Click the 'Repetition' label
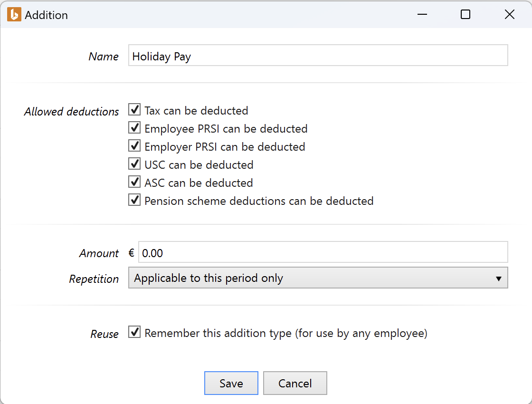 tap(94, 279)
